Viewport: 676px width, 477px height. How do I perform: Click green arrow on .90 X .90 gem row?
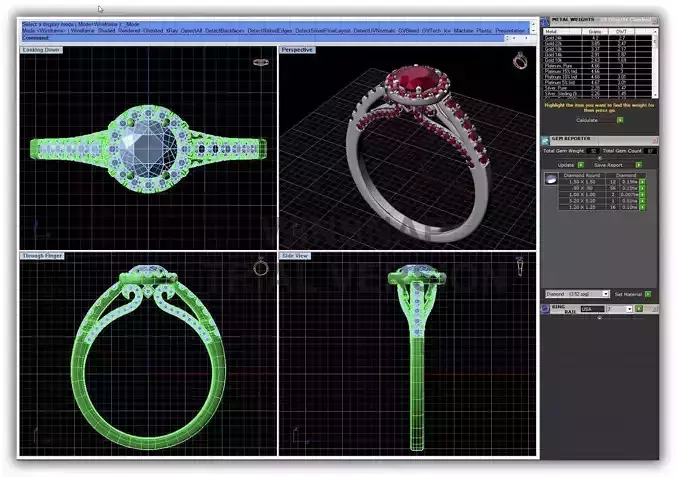click(642, 188)
